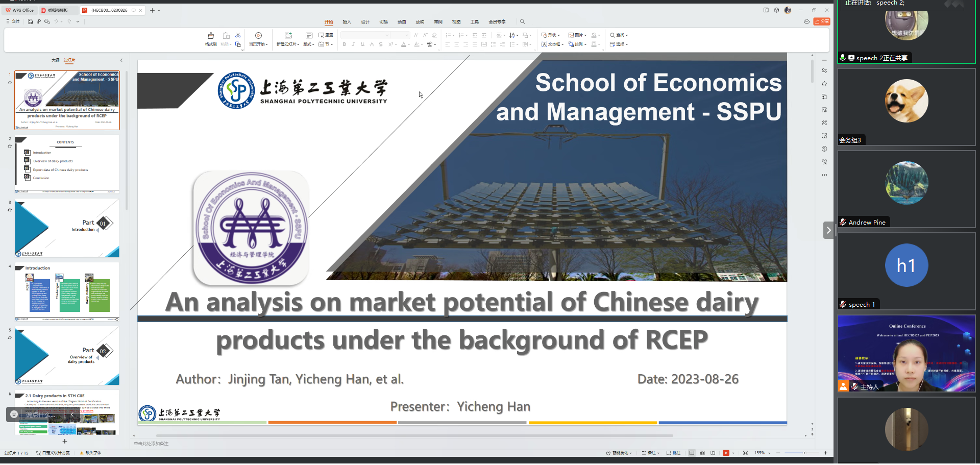Click the Smart Beautify (智能美化) button
This screenshot has height=465, width=980.
pyautogui.click(x=619, y=453)
